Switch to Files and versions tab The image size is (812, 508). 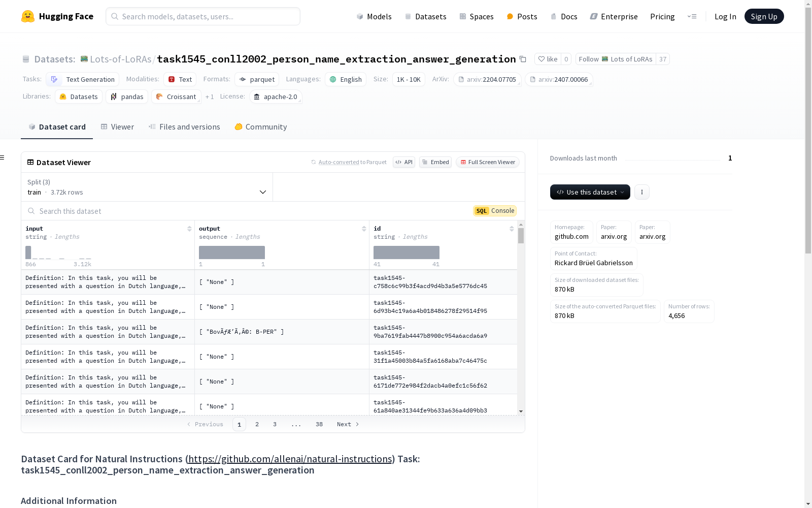[x=184, y=127]
